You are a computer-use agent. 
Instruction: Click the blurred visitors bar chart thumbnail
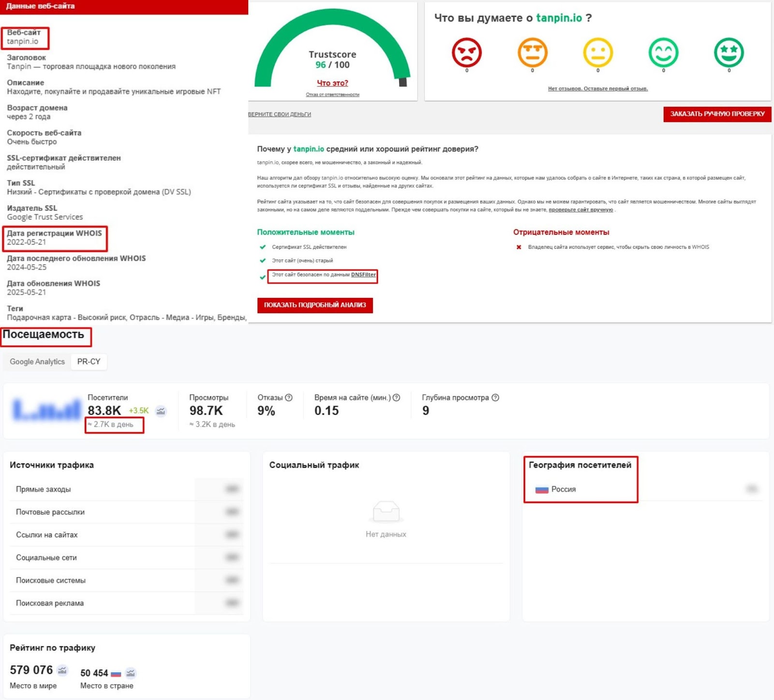[x=46, y=410]
